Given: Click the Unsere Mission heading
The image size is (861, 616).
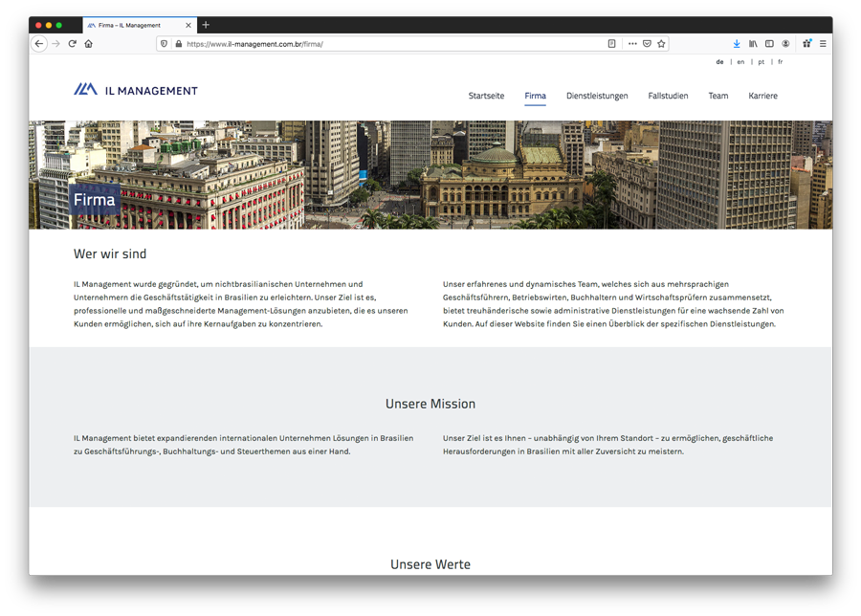Looking at the screenshot, I should [x=430, y=404].
